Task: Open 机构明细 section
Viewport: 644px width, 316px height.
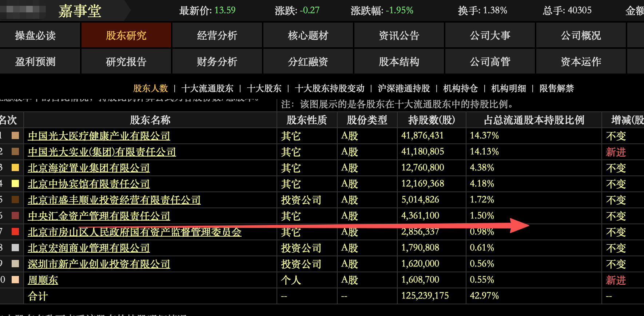Action: (509, 88)
